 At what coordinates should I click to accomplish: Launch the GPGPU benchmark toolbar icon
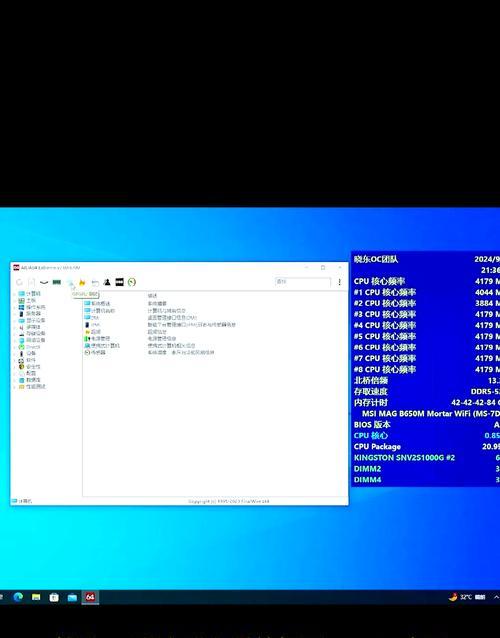[70, 282]
